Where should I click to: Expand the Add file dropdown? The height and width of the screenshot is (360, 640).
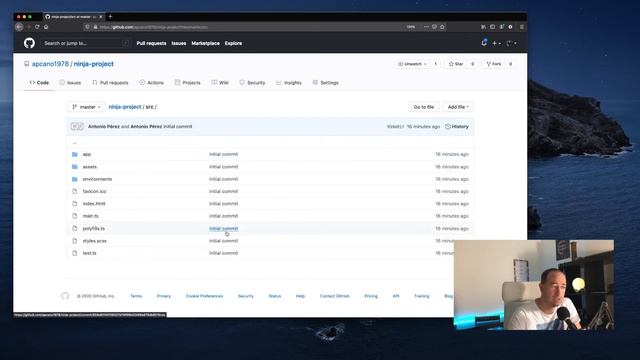(x=458, y=107)
